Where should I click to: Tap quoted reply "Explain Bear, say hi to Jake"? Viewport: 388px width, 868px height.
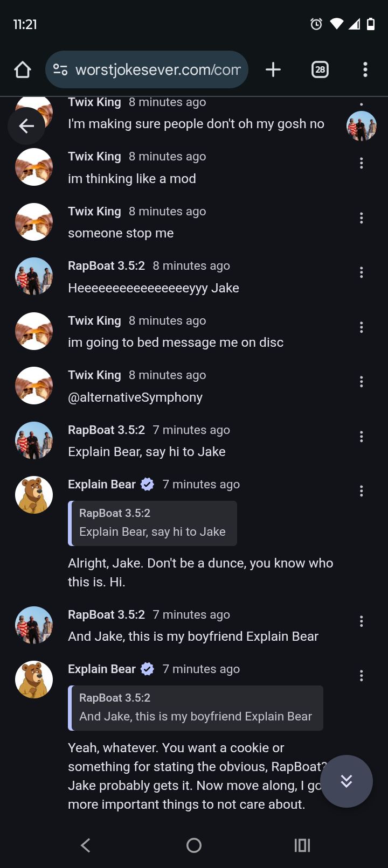[x=153, y=523]
